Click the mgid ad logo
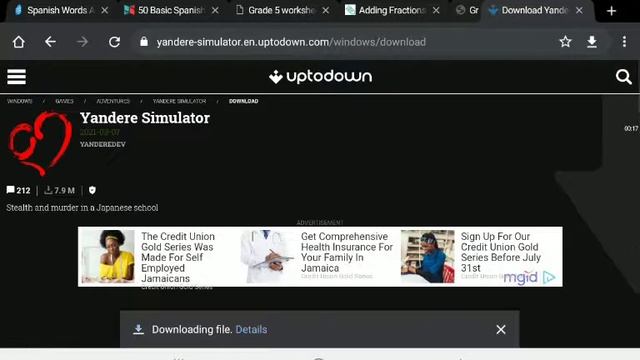 pos(520,278)
